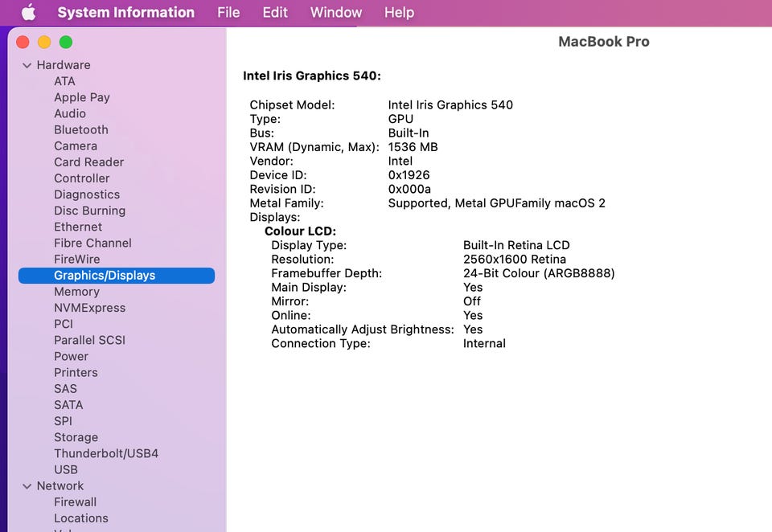The image size is (772, 532).
Task: Select Fibre Channel in the sidebar
Action: [92, 243]
